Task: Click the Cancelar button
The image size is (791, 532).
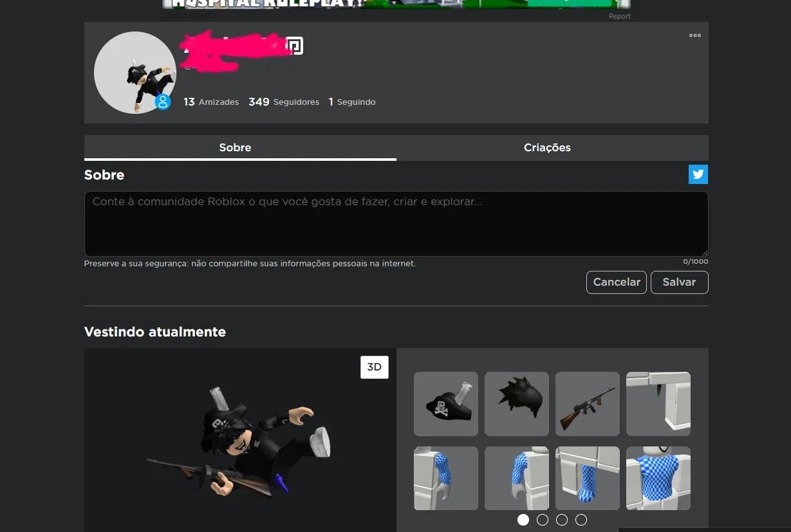Action: pyautogui.click(x=617, y=282)
